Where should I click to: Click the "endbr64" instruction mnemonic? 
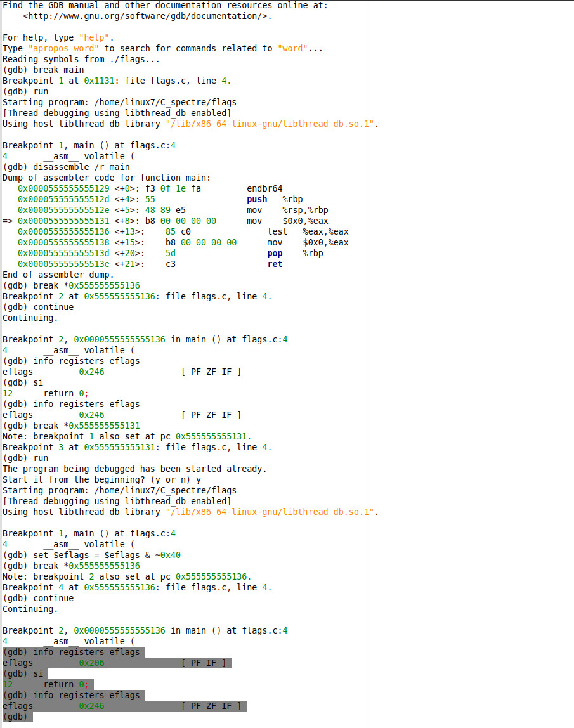click(264, 188)
